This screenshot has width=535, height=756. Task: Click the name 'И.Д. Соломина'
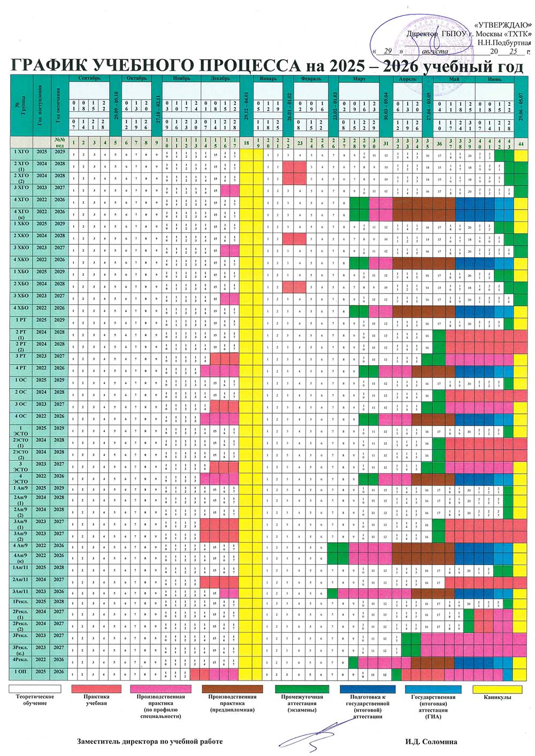(x=431, y=742)
